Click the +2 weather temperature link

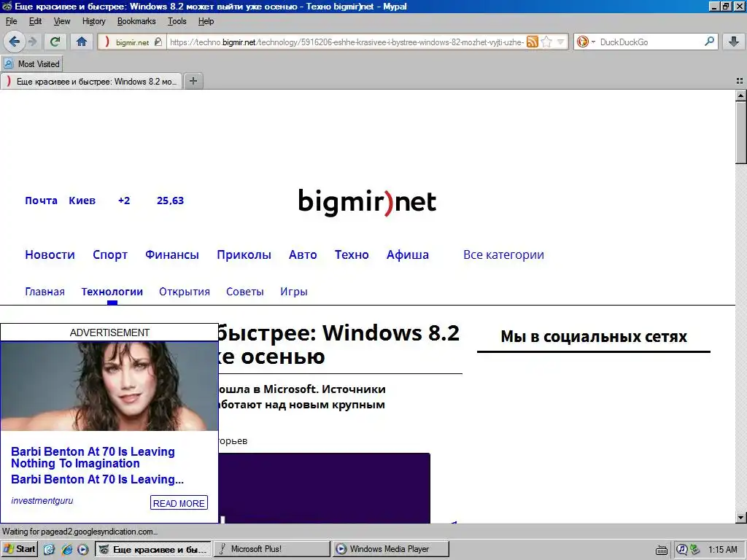[124, 201]
